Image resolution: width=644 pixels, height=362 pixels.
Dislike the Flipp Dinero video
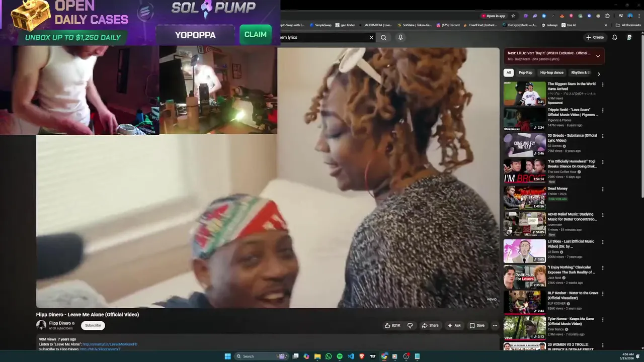coord(410,325)
